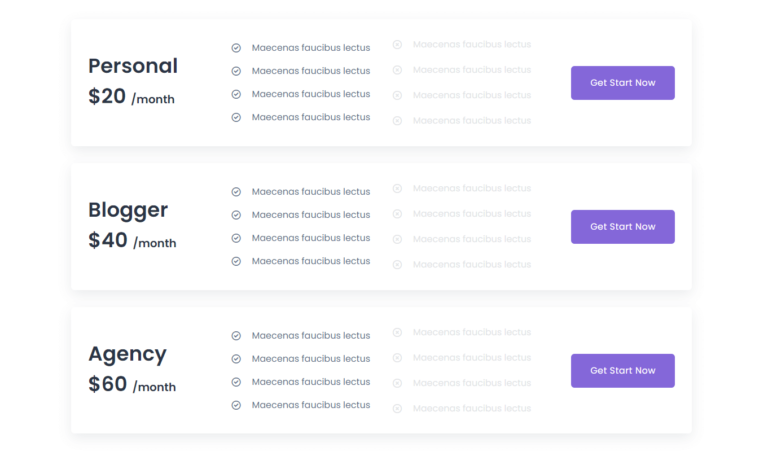Screen dimensions: 768x456
Task: Click the second checkmark icon in the Agency plan
Action: (x=236, y=359)
